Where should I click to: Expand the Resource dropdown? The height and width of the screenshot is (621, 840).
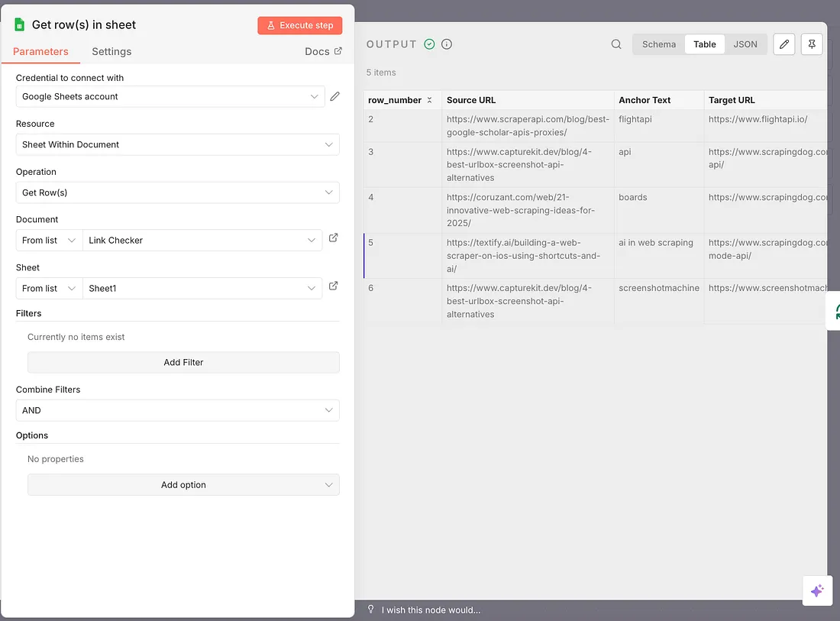(x=177, y=144)
